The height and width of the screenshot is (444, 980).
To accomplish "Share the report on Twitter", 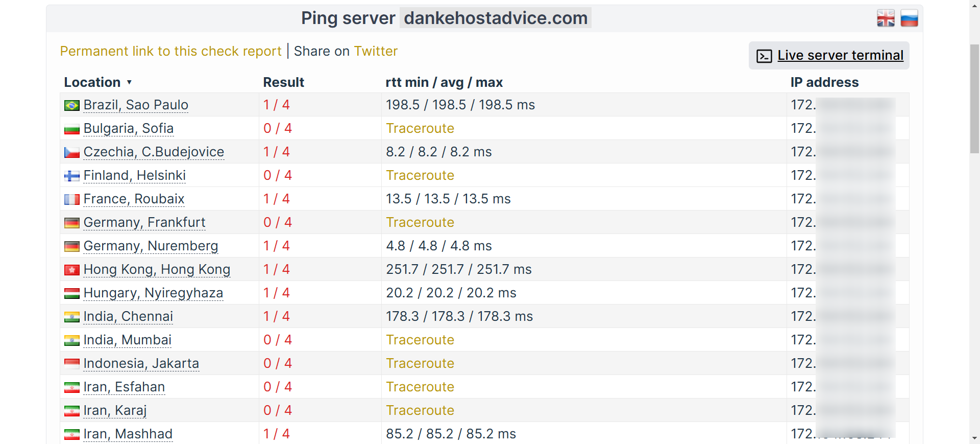I will click(376, 51).
